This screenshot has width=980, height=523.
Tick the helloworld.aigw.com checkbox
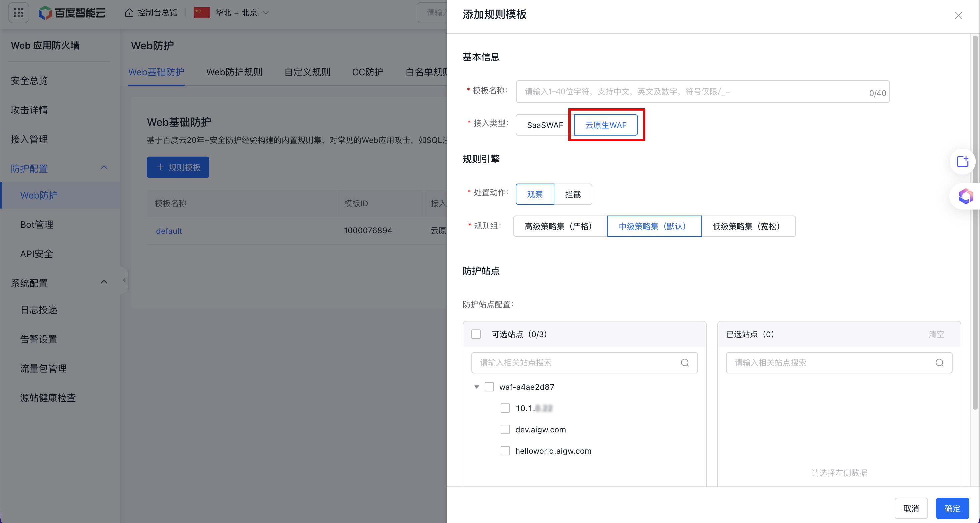tap(505, 451)
